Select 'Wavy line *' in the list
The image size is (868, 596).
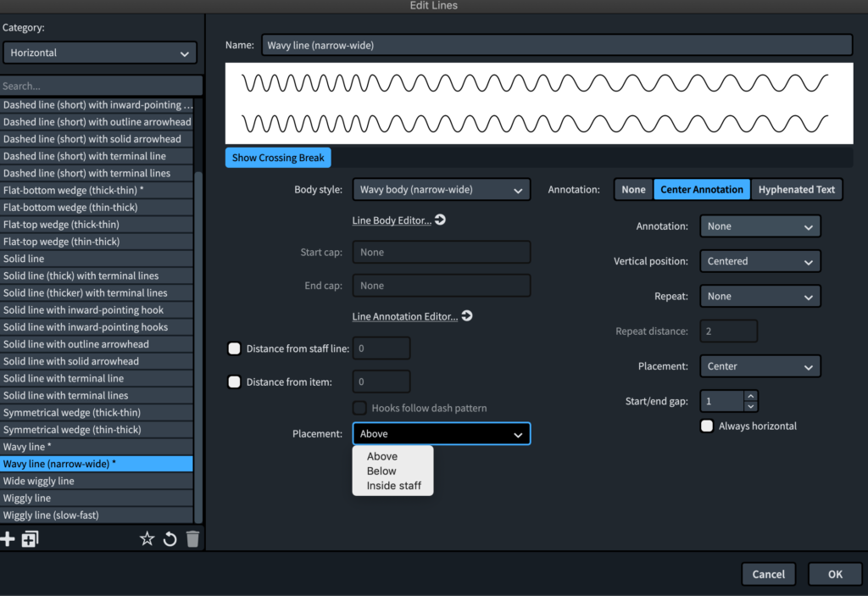(x=97, y=447)
